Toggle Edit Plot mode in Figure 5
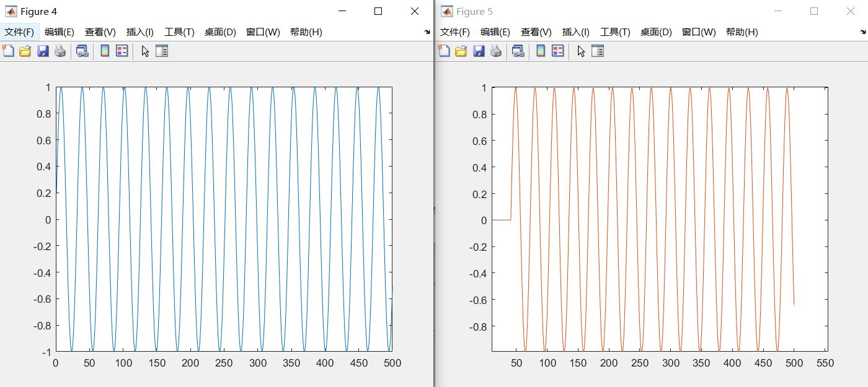The height and width of the screenshot is (387, 868). (x=580, y=51)
